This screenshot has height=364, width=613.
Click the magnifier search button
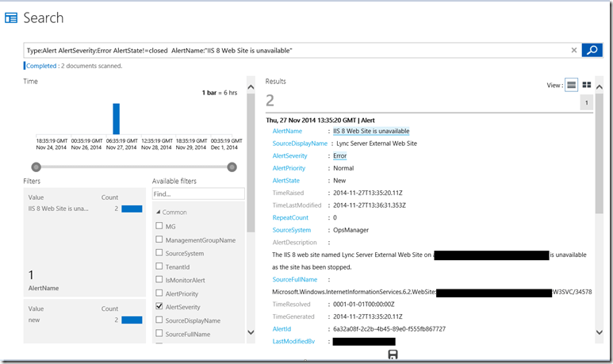[592, 50]
